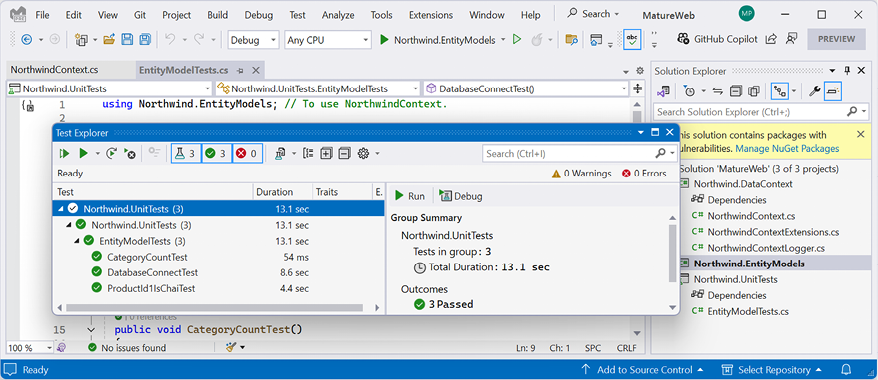Click the Group By hierarchy icon
Image resolution: width=878 pixels, height=380 pixels.
(x=308, y=153)
